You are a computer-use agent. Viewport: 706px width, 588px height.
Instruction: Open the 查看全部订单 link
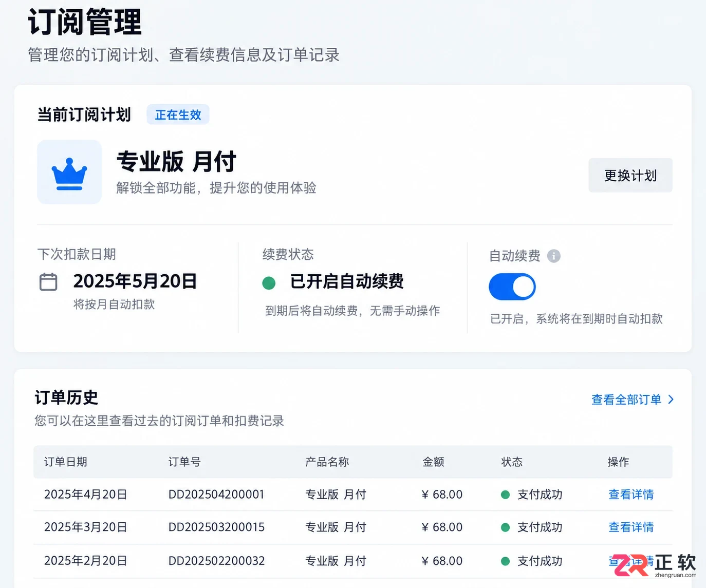[x=626, y=400]
